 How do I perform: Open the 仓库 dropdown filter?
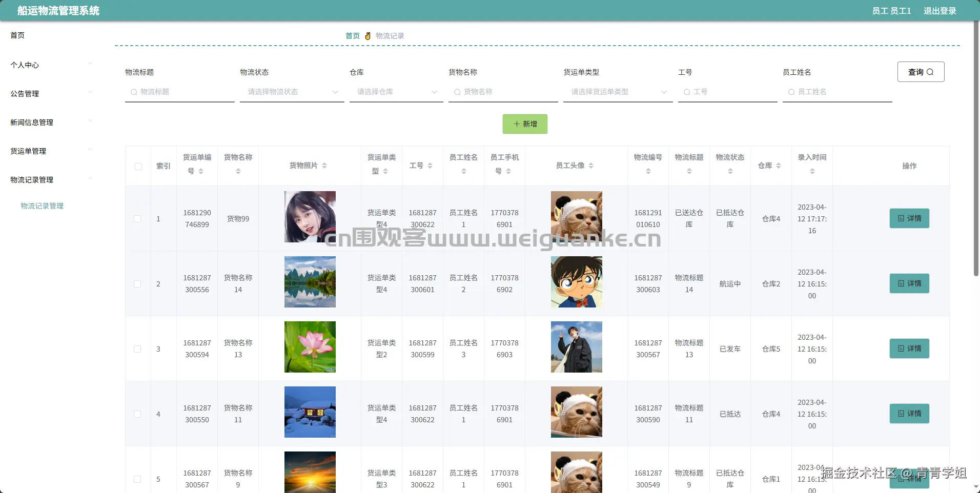[396, 92]
